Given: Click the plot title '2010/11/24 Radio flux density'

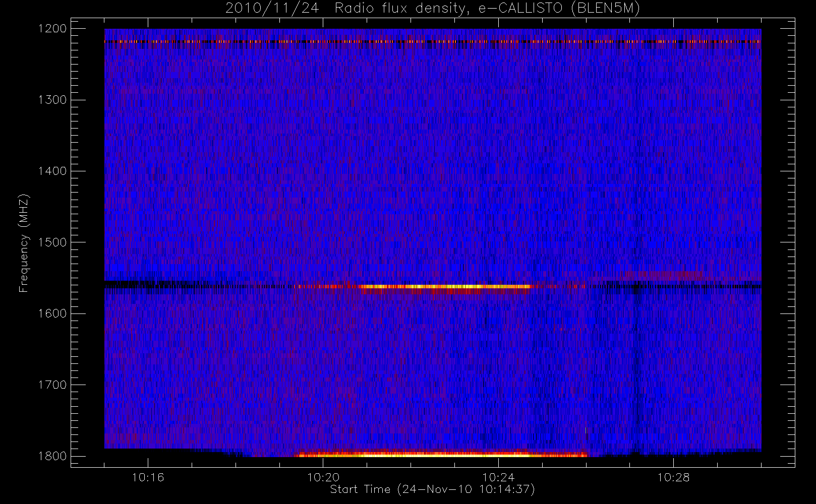Looking at the screenshot, I should (432, 9).
